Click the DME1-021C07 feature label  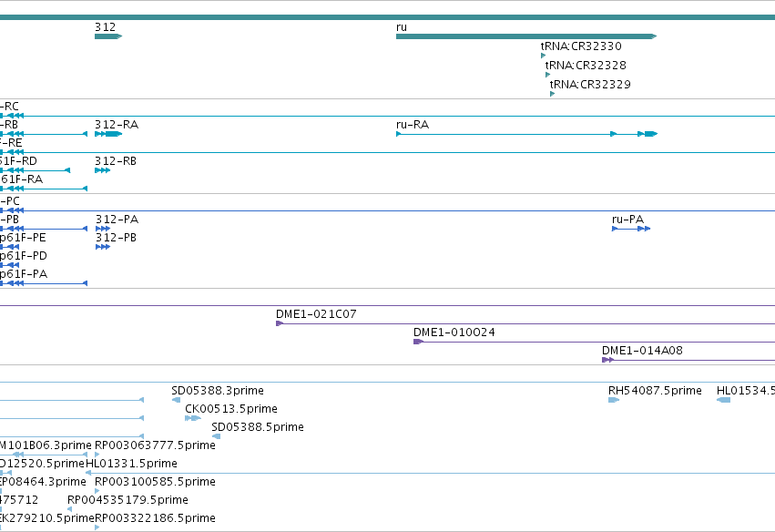click(316, 314)
